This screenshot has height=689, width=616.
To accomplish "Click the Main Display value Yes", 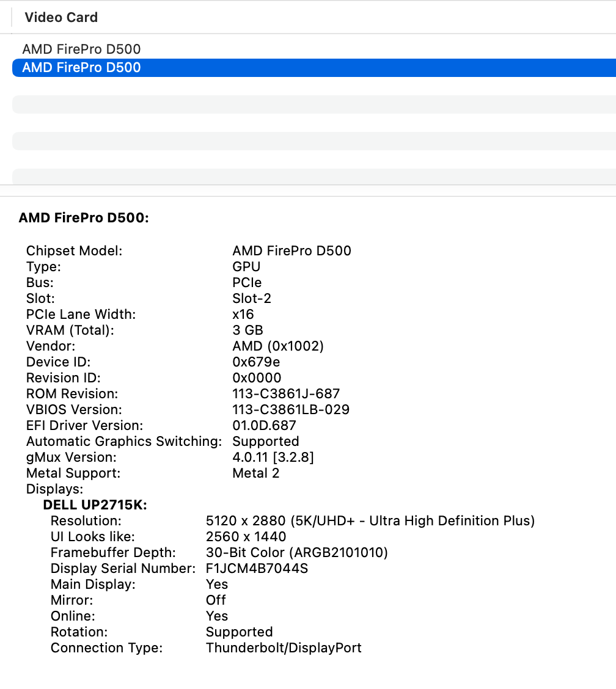I will click(217, 584).
